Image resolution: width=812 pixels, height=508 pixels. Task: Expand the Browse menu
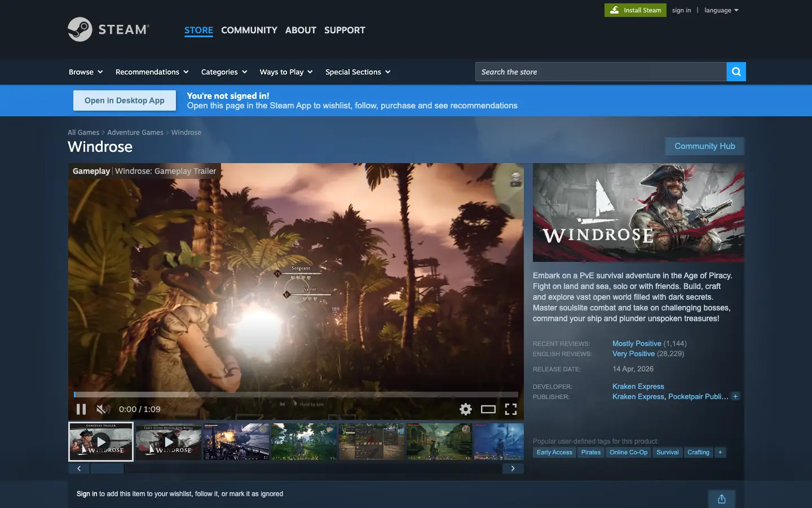point(86,72)
